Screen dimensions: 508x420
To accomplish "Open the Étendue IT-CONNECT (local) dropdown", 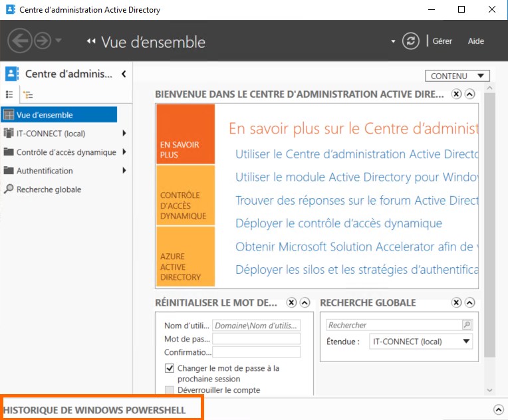I will (421, 342).
